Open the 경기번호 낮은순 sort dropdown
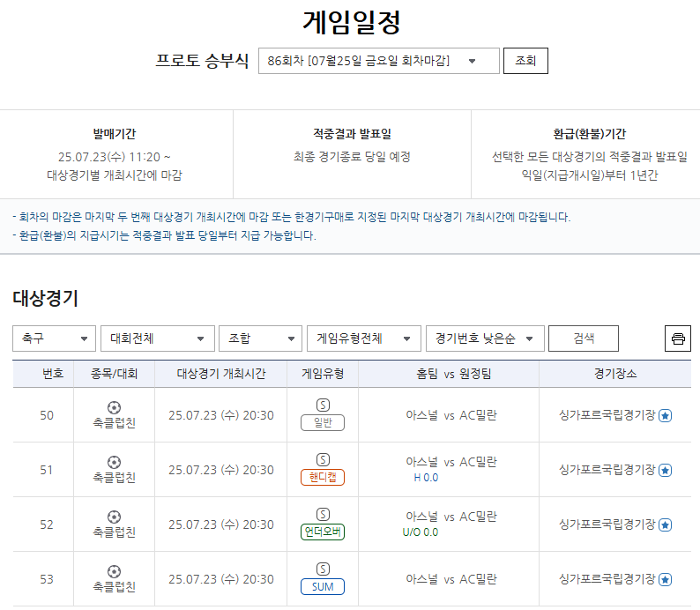This screenshot has width=700, height=610. [x=484, y=338]
